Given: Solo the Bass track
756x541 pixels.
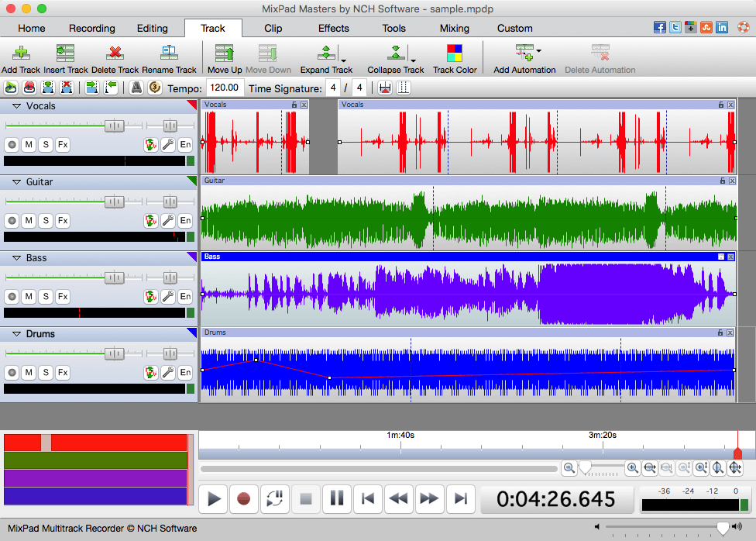Looking at the screenshot, I should [46, 296].
